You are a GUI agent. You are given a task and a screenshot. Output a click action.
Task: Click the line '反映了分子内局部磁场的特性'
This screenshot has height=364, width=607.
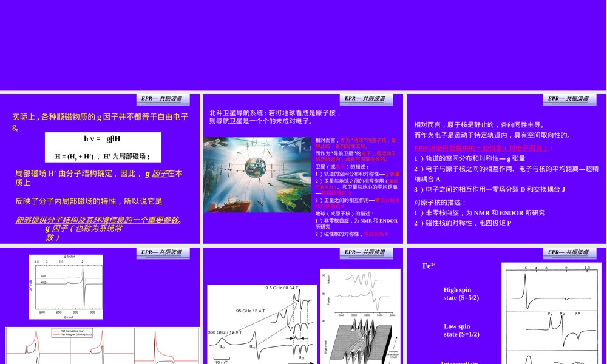pyautogui.click(x=89, y=201)
